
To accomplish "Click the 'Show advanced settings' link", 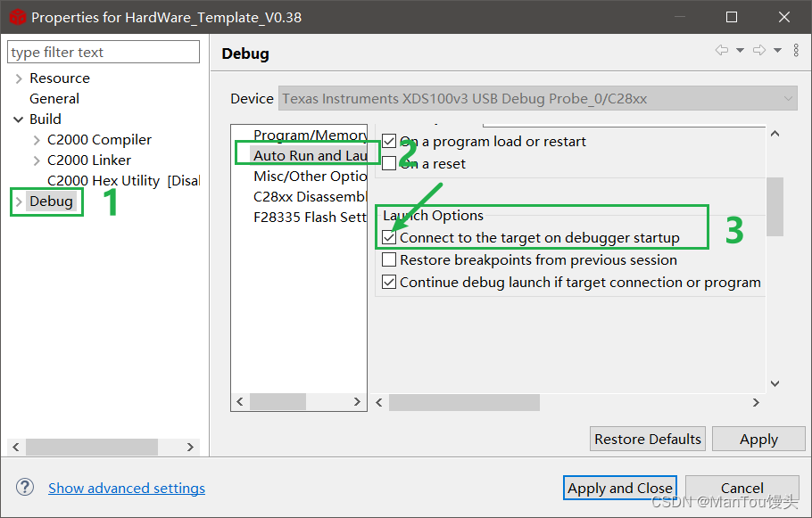I will 126,488.
